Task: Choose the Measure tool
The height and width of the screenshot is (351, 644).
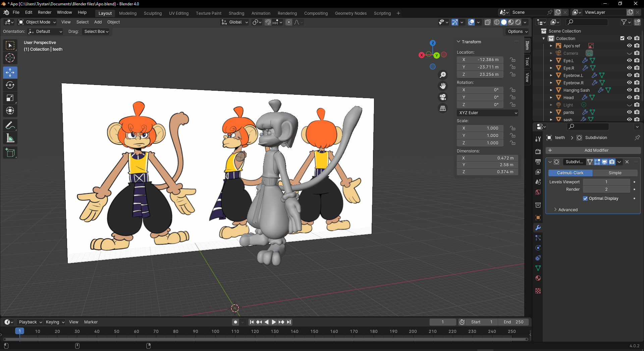Action: coord(10,138)
